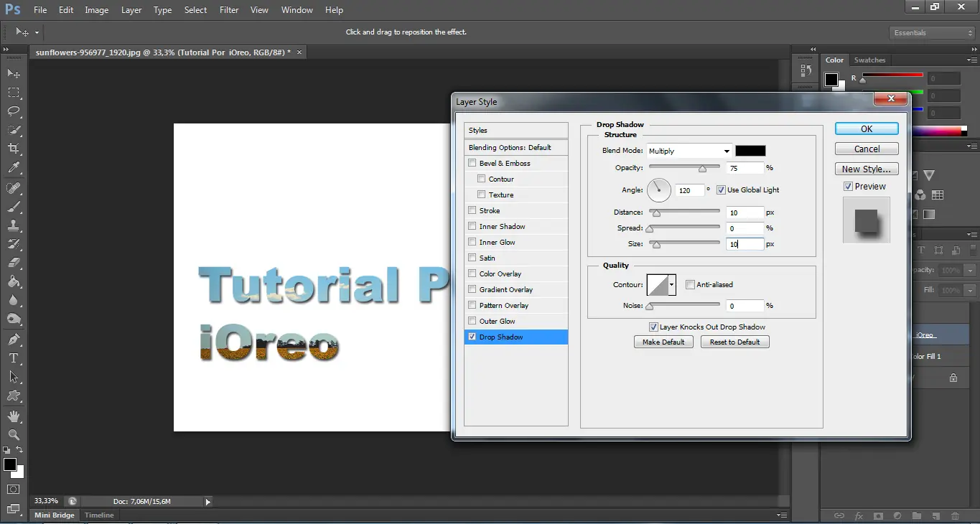Screen dimensions: 980x524
Task: Click the New Style... button
Action: tap(867, 169)
